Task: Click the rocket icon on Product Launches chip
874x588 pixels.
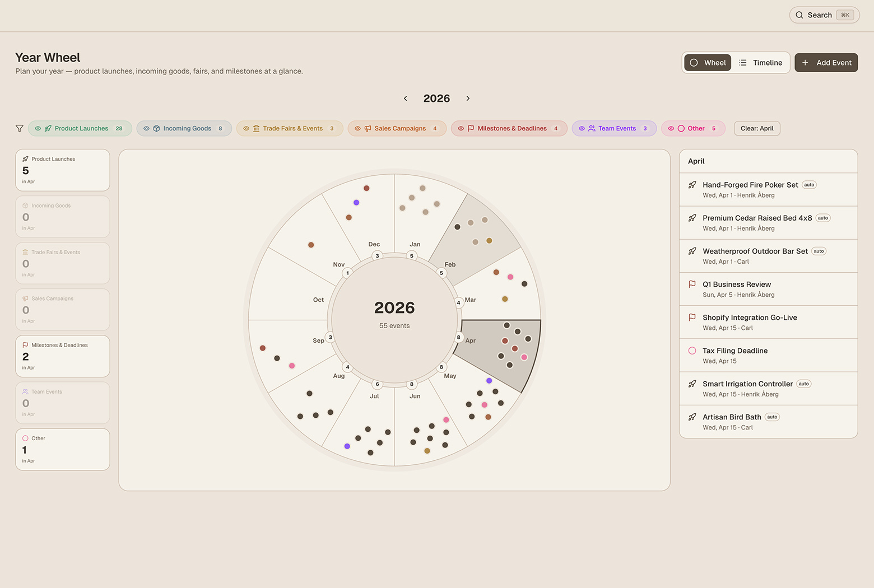Action: point(47,128)
